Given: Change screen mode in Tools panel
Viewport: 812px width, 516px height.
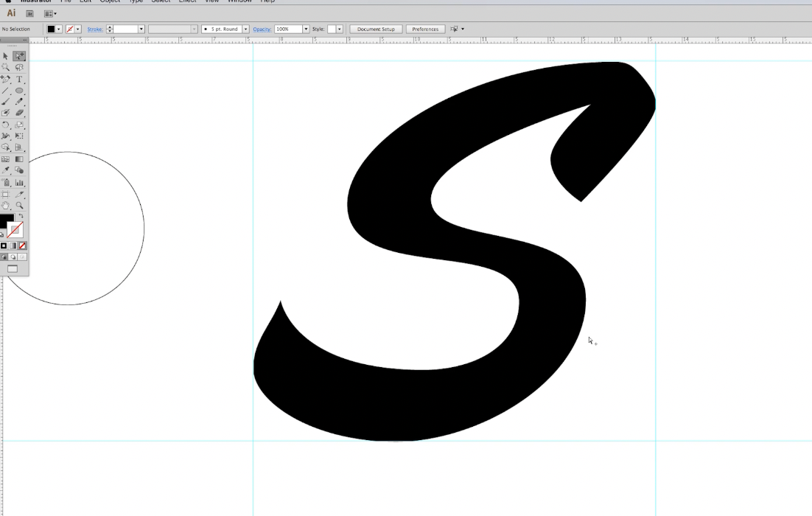Looking at the screenshot, I should [x=13, y=269].
